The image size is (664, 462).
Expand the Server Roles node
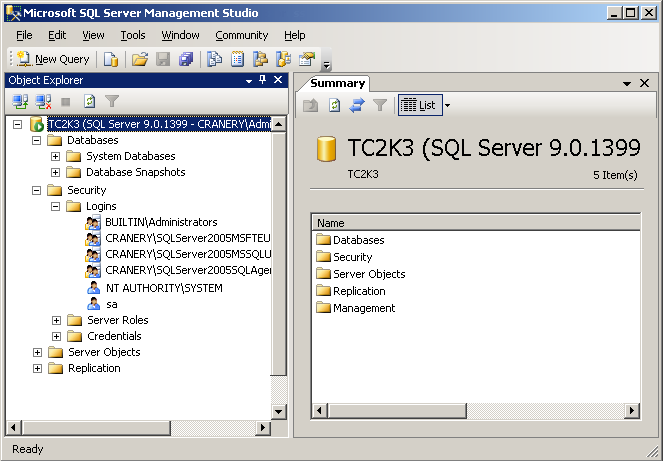56,320
